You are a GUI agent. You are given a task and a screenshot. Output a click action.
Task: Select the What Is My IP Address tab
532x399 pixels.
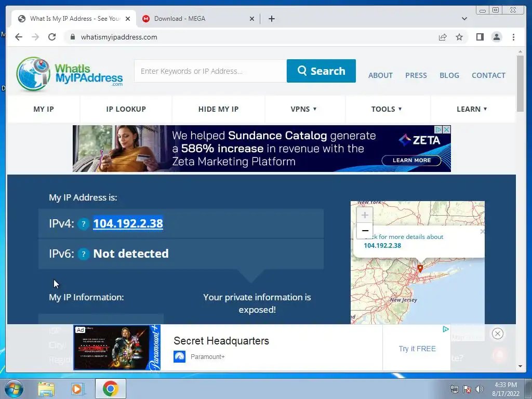point(74,19)
